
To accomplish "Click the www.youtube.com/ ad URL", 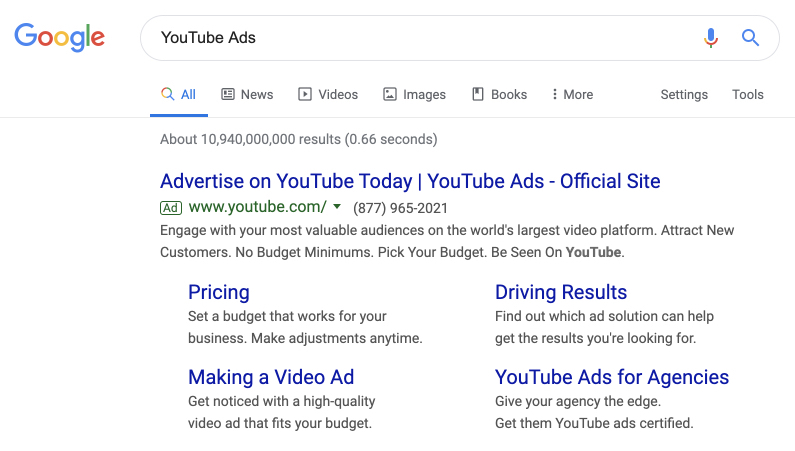I will (258, 207).
